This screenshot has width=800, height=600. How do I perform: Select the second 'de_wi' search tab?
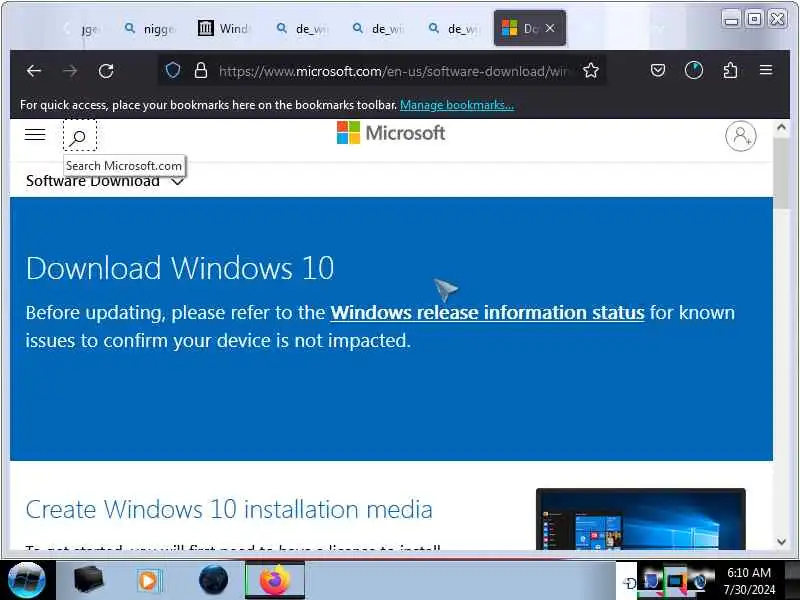[x=379, y=29]
